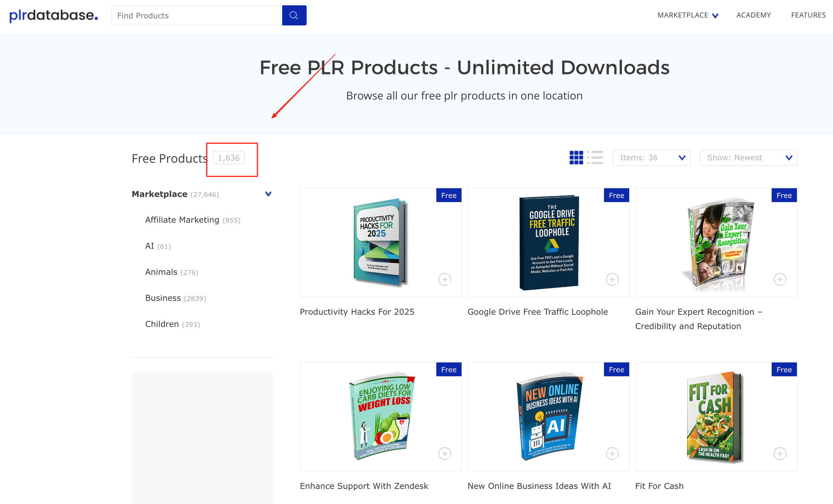Viewport: 833px width, 504px height.
Task: Open the Show: Newest sort dropdown
Action: [748, 158]
